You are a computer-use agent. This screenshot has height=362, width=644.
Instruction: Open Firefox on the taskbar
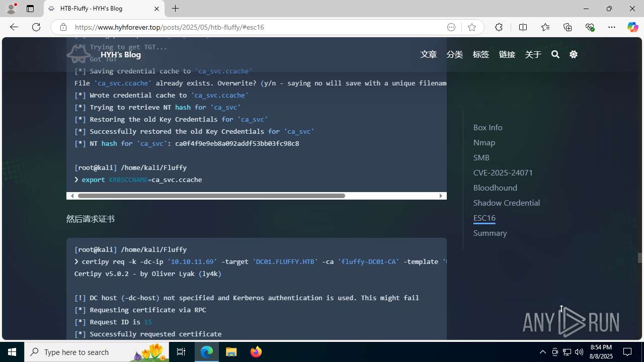256,352
